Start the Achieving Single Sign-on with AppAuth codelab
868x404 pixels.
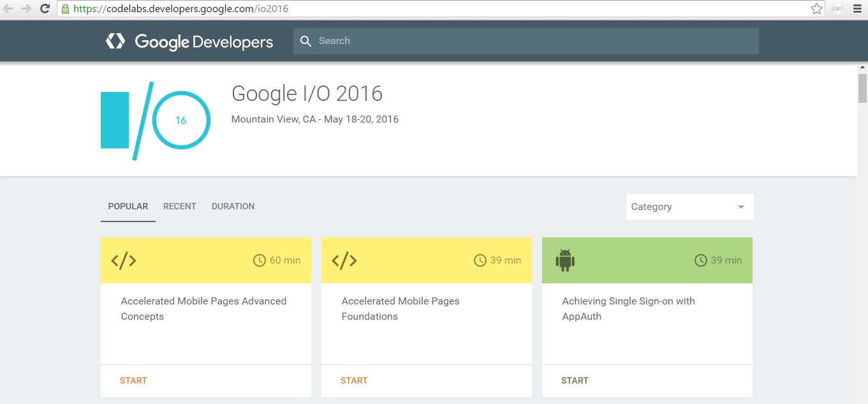pyautogui.click(x=575, y=380)
